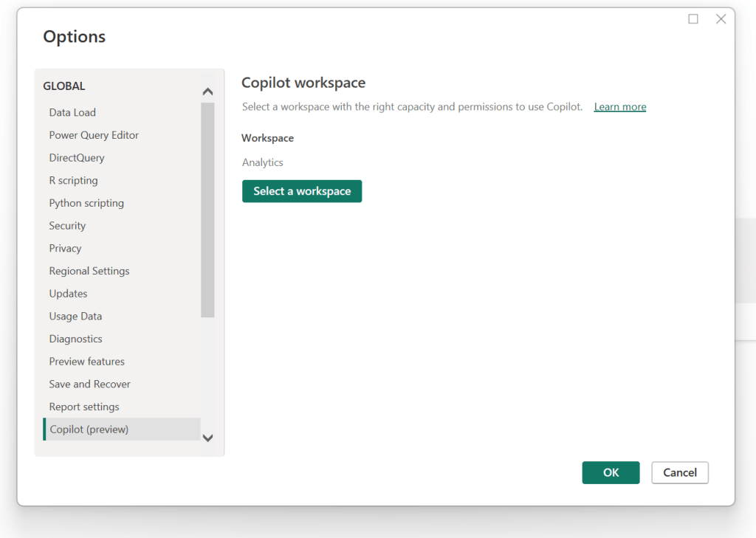Viewport: 756px width, 538px height.
Task: View the Usage Data settings
Action: coord(75,316)
